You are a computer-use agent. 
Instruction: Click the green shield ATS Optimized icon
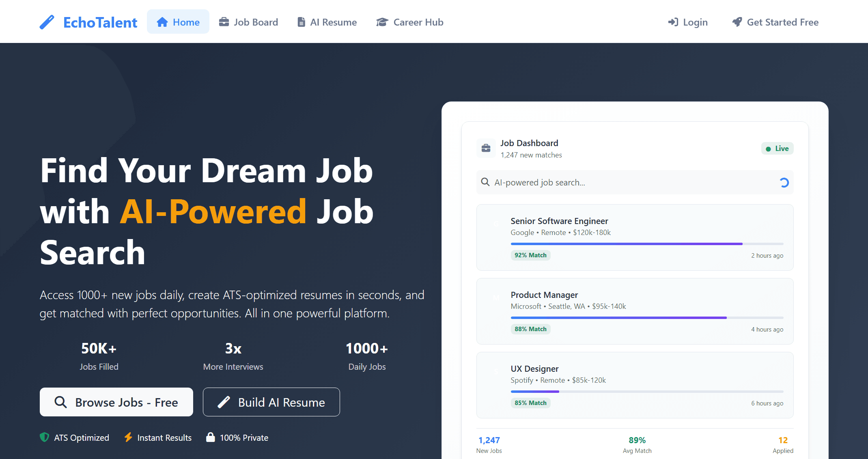(x=44, y=437)
